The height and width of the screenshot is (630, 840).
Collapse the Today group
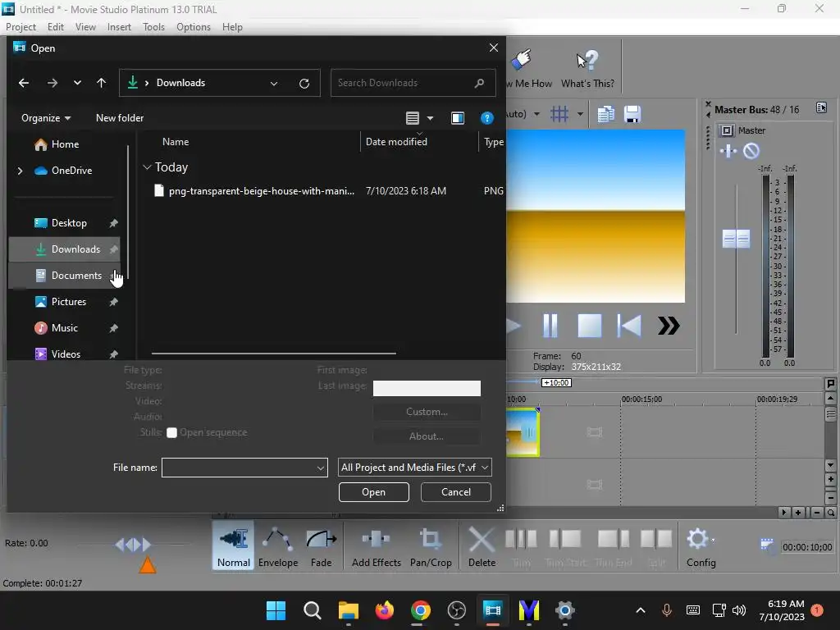pyautogui.click(x=147, y=167)
